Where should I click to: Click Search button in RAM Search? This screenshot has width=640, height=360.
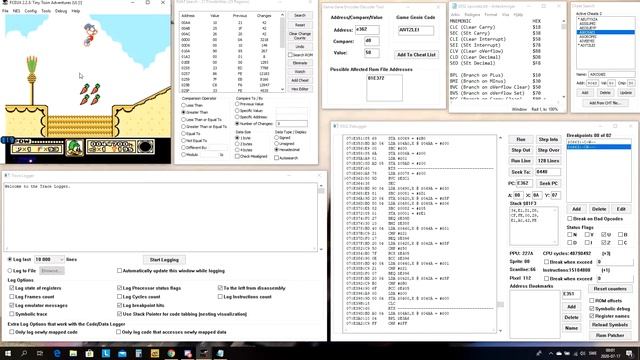tap(300, 15)
